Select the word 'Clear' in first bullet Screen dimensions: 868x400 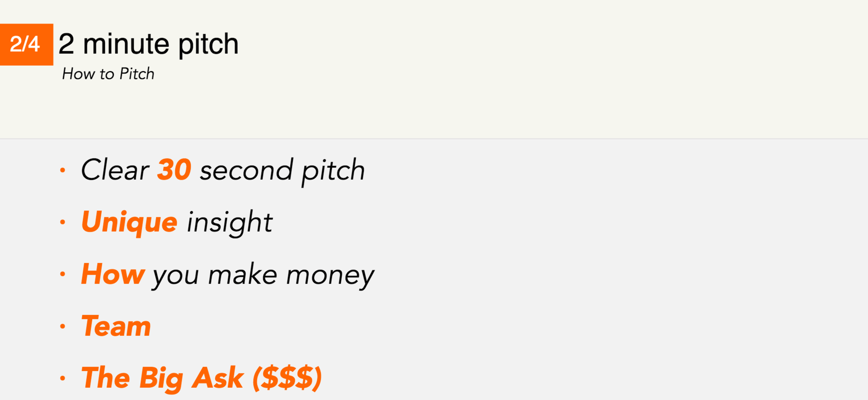pos(115,170)
